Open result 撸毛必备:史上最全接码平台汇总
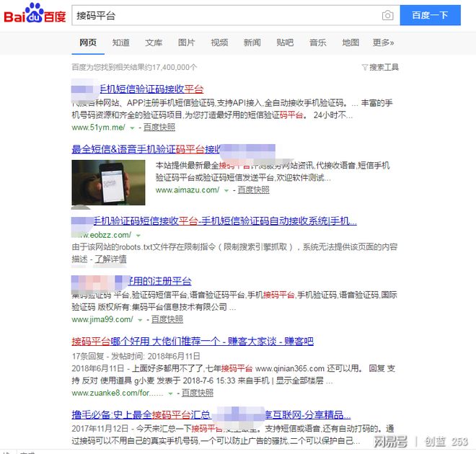476x454 pixels. pyautogui.click(x=211, y=414)
